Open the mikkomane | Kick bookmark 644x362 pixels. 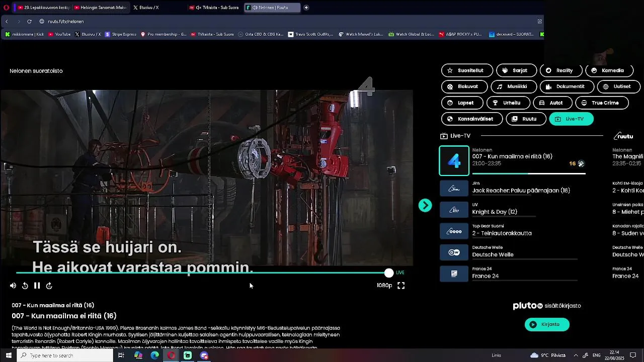pos(24,34)
